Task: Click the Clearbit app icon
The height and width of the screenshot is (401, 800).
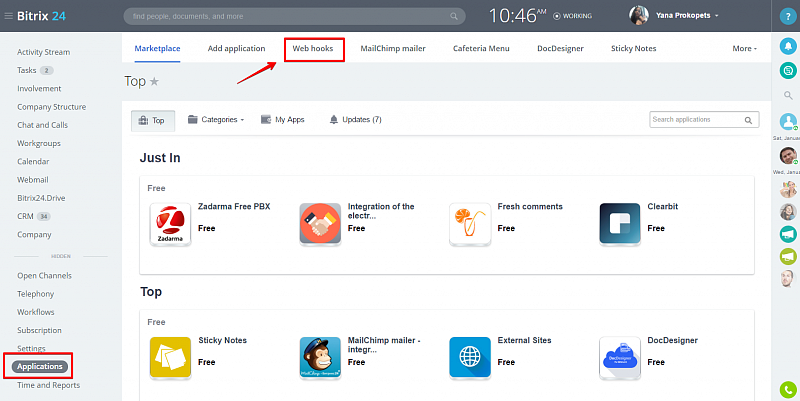Action: tap(620, 224)
